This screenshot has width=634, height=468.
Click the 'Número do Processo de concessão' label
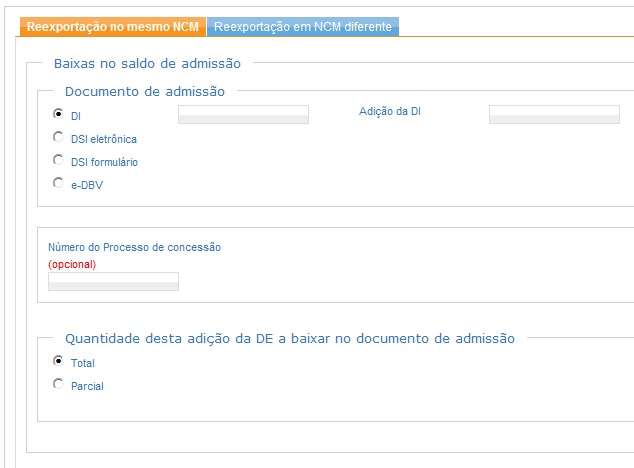[x=135, y=247]
